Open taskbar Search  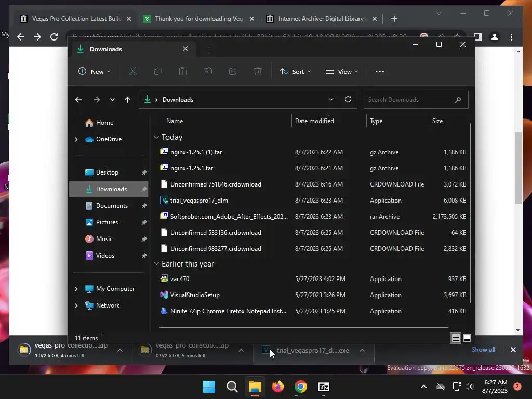[x=232, y=387]
